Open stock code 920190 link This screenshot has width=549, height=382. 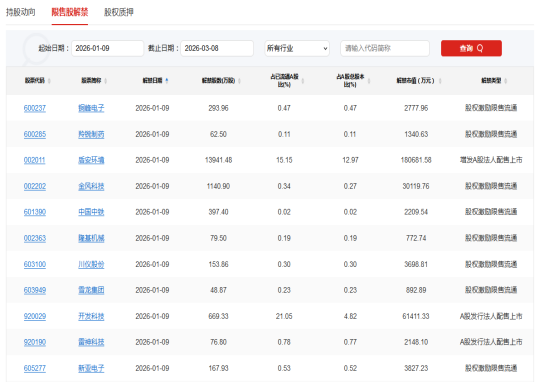(35, 342)
